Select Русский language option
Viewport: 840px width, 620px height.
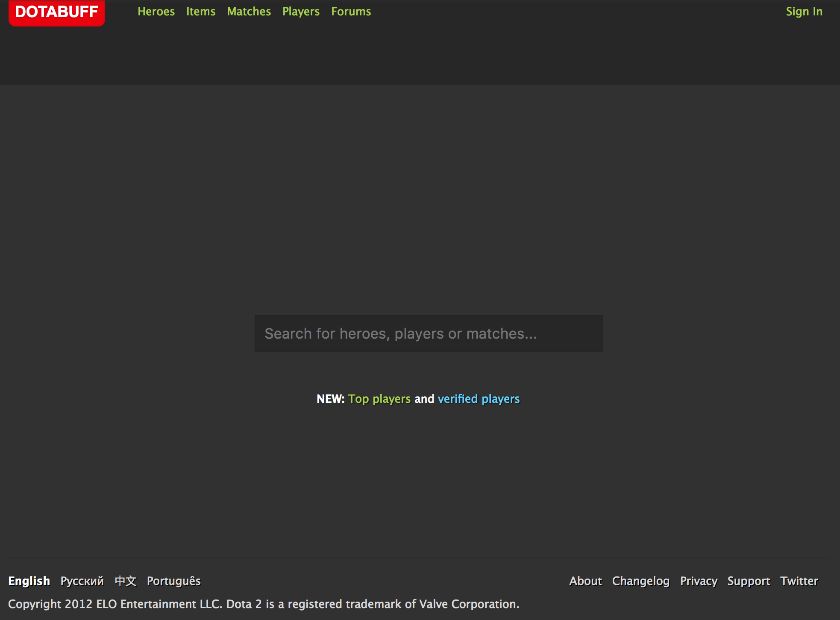tap(82, 580)
